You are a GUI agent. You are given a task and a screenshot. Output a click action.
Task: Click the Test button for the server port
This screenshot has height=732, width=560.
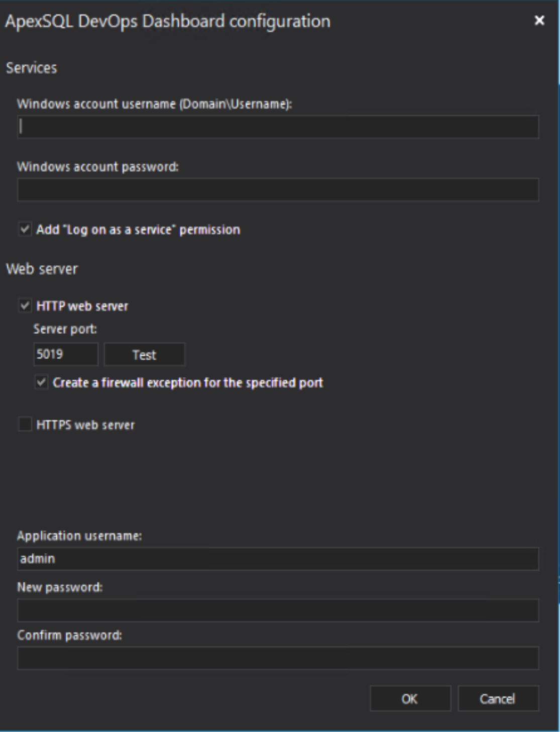pos(144,354)
